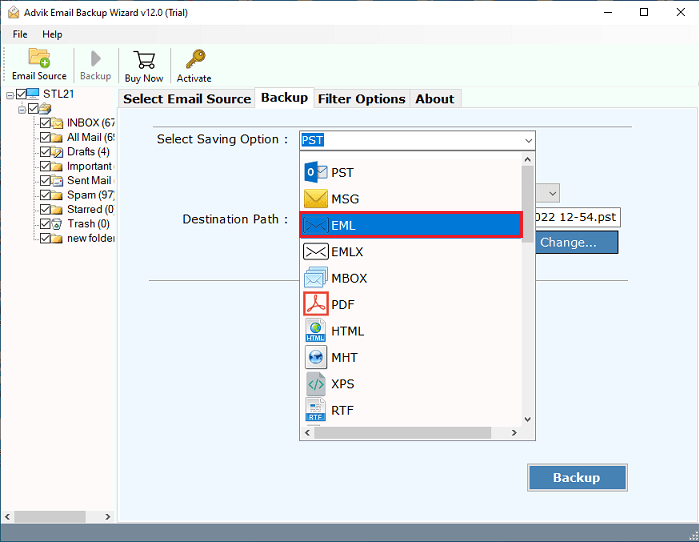Click the Advik app icon in title bar
This screenshot has width=699, height=542.
point(13,12)
